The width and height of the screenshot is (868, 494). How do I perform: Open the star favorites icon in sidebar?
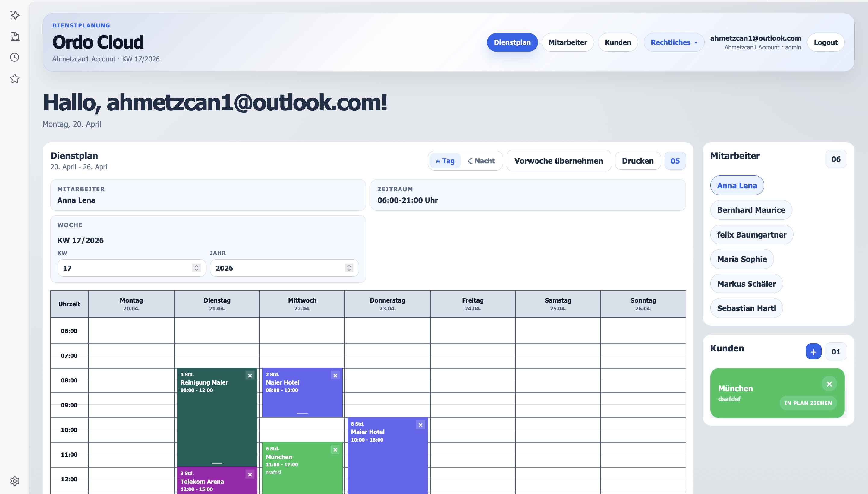click(x=14, y=79)
